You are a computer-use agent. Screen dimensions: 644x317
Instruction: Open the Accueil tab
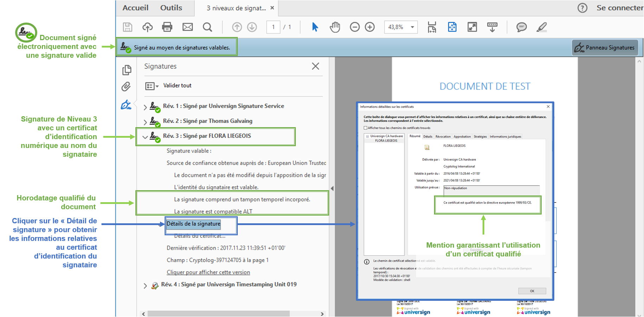pyautogui.click(x=135, y=8)
